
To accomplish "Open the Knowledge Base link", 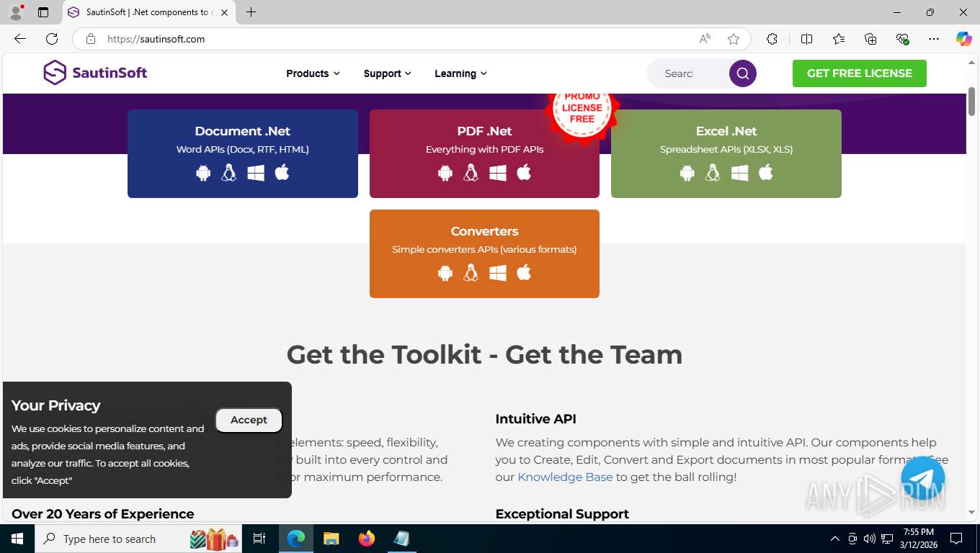I will pyautogui.click(x=565, y=477).
